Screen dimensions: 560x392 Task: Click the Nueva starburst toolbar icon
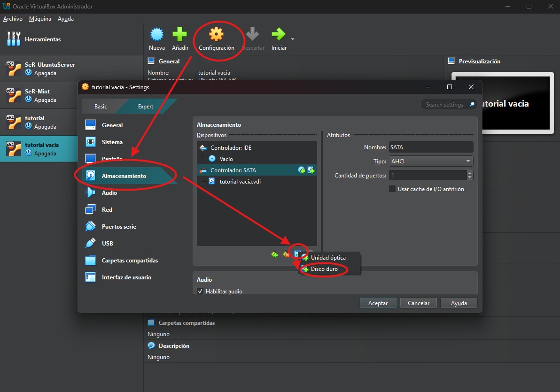pyautogui.click(x=157, y=34)
